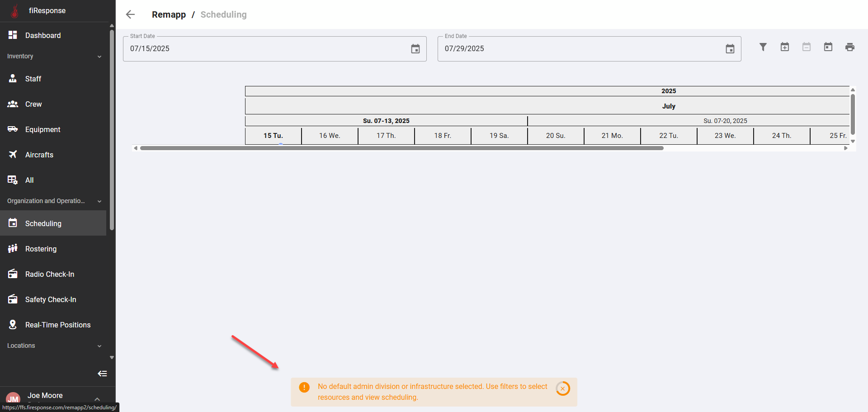Click the filter funnel icon
The image size is (868, 412).
pyautogui.click(x=763, y=47)
